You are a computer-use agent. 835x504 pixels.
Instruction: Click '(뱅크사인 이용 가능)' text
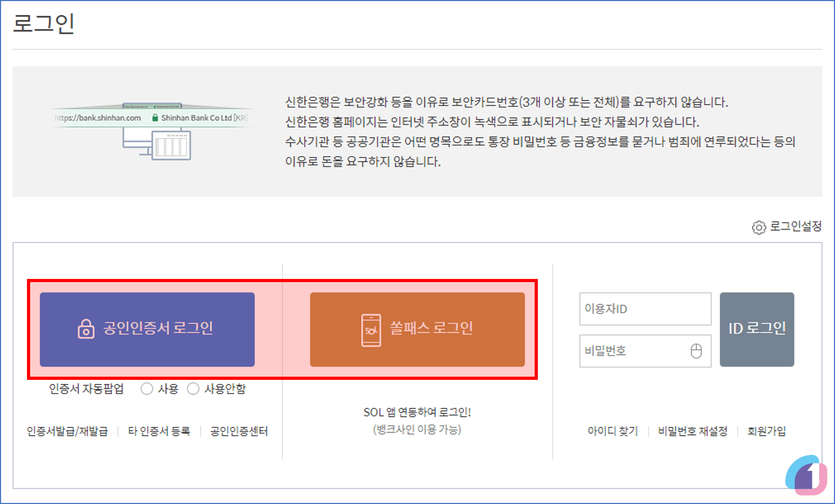coord(417,430)
